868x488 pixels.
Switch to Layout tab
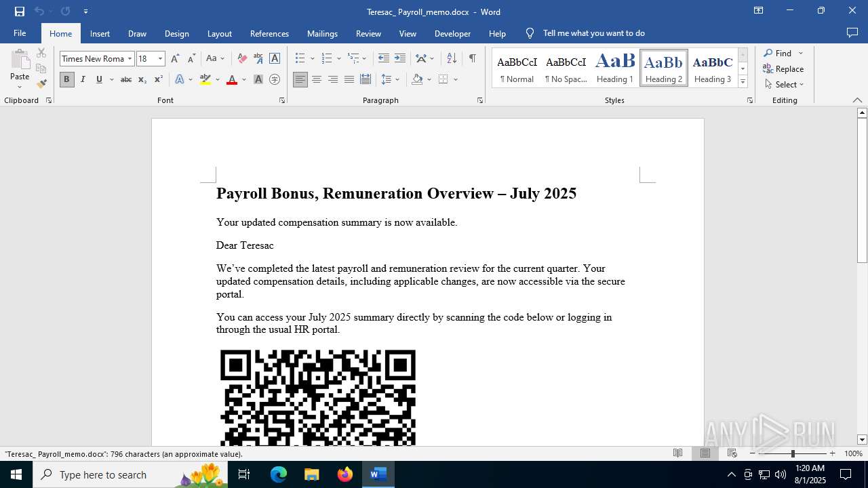(219, 33)
